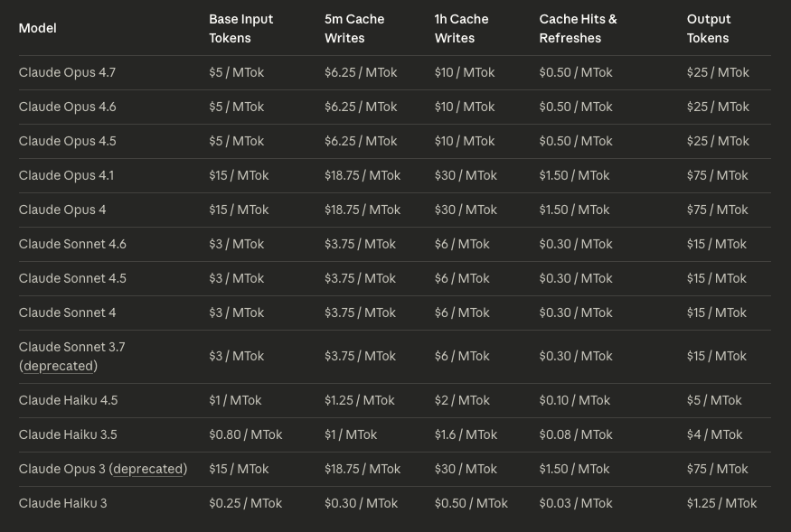Select the $10 / MTok cell for Opus 4.5
Screen dimensions: 791x532
coord(465,141)
